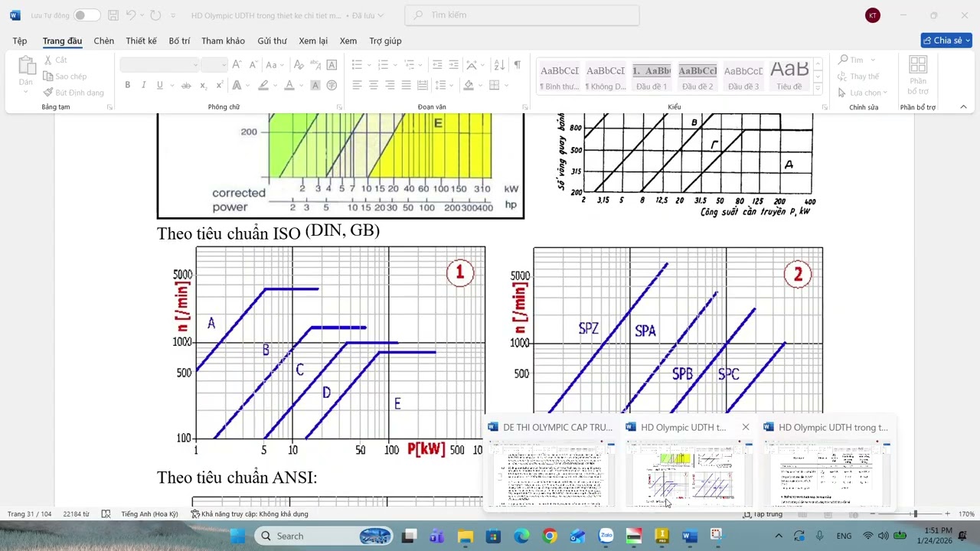The width and height of the screenshot is (980, 551).
Task: Click Thay thế replace button
Action: (x=857, y=76)
